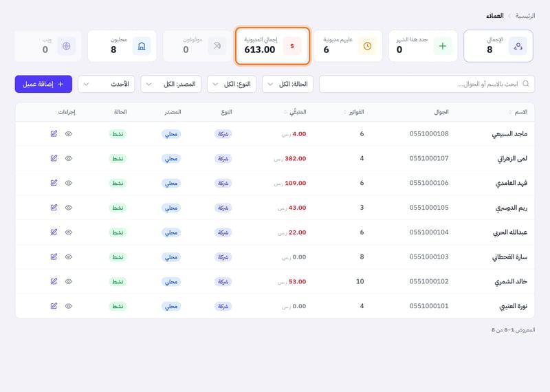Sort table by الفواتير column

(x=353, y=112)
